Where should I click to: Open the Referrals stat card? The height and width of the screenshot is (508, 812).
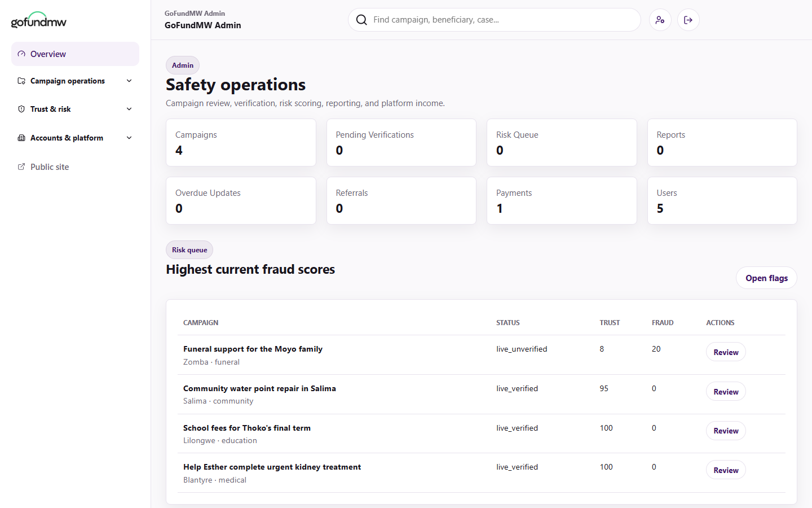tap(401, 200)
